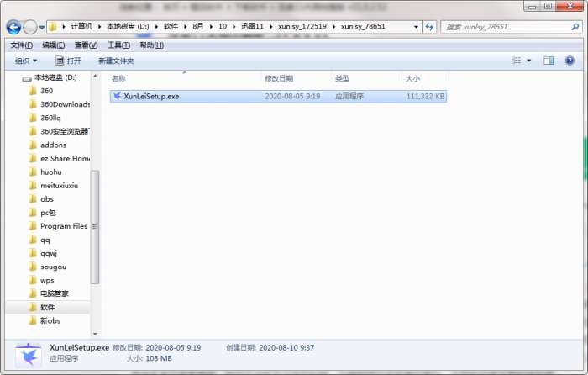588x375 pixels.
Task: Click the refresh icon beside address bar
Action: pyautogui.click(x=429, y=27)
